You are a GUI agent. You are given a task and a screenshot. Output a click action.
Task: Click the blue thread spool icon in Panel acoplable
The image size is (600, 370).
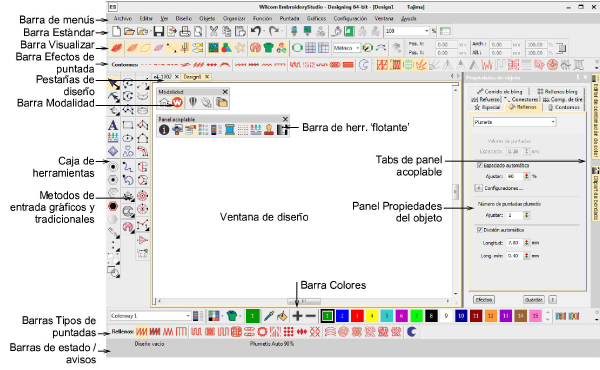coord(230,130)
